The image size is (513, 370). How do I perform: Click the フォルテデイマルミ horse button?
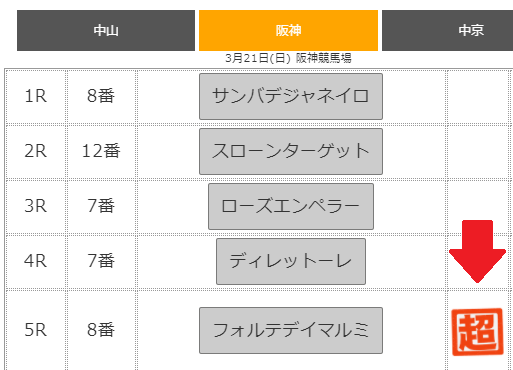point(291,330)
